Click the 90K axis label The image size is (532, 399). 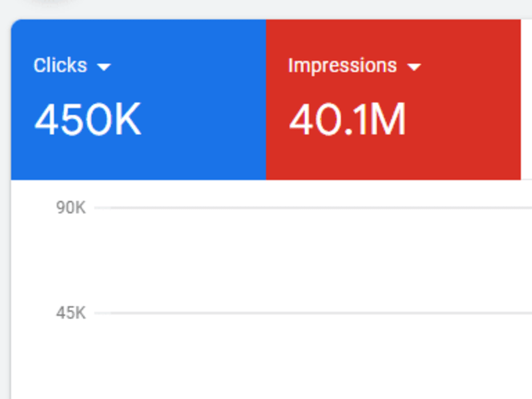click(71, 207)
